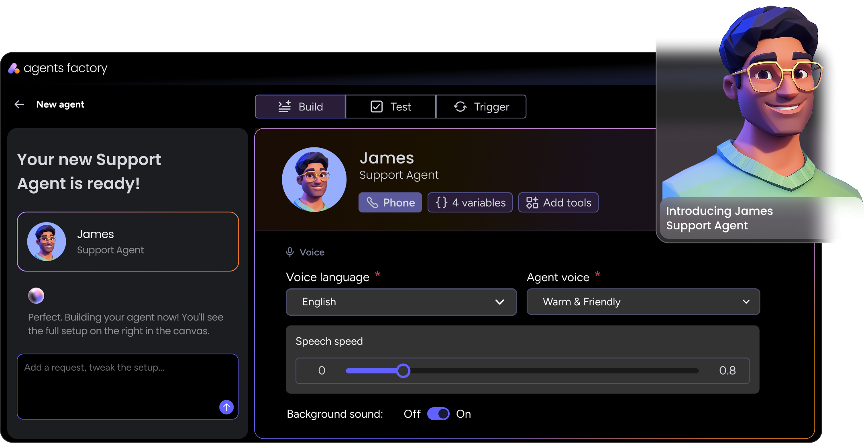Open the Trigger tab
This screenshot has width=868, height=443.
481,107
